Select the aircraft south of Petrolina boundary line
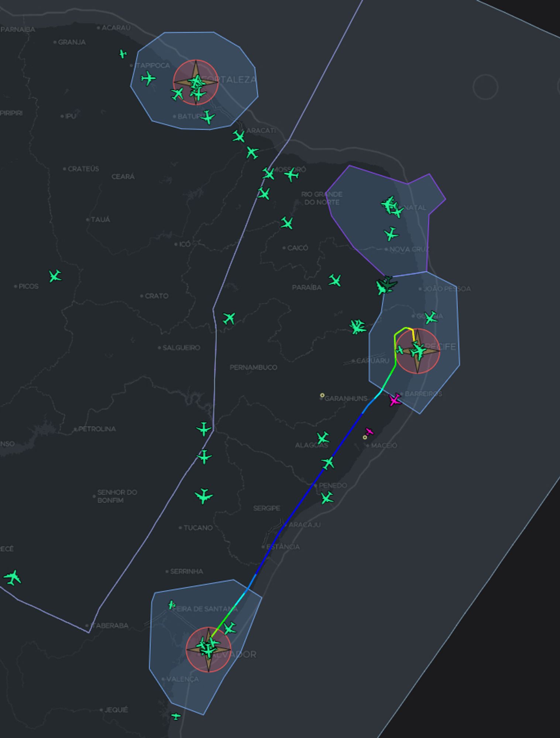Image resolution: width=560 pixels, height=738 pixels. click(x=204, y=457)
